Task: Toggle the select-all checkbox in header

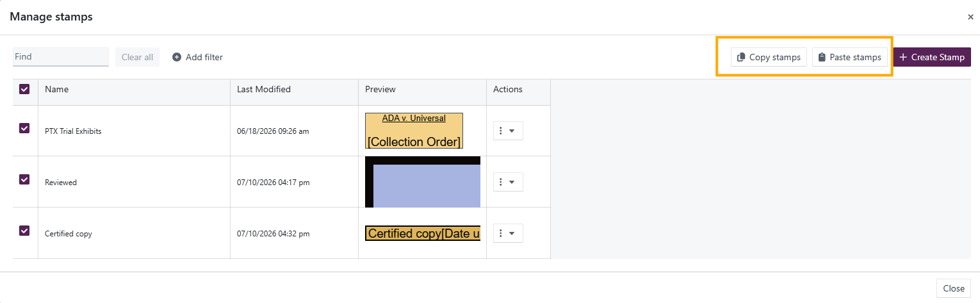Action: [x=24, y=89]
